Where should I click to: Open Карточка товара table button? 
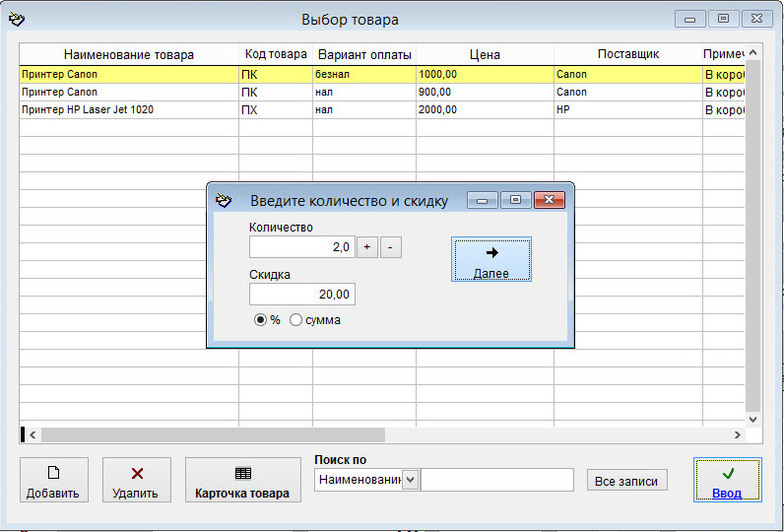coord(242,481)
